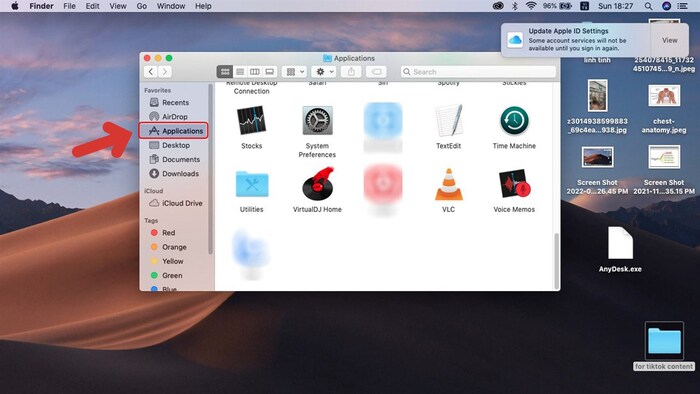
Task: Launch the VLC cone icon
Action: pyautogui.click(x=448, y=184)
